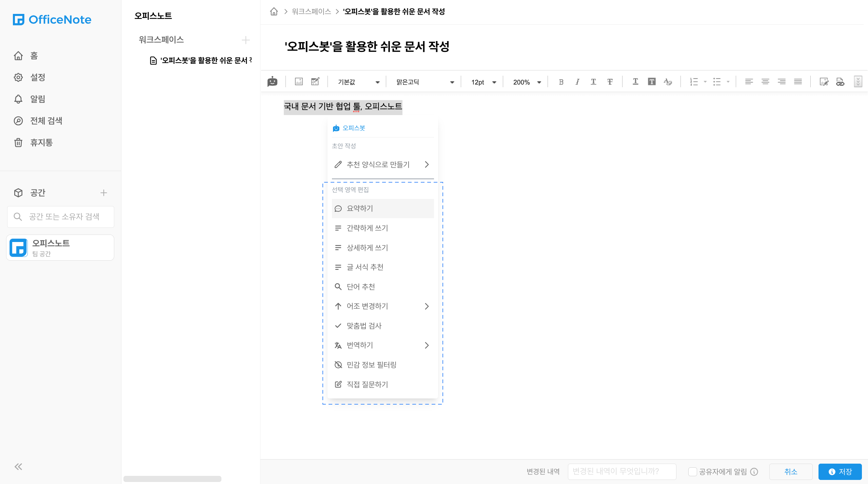Open the 12pt font size dropdown

point(483,82)
